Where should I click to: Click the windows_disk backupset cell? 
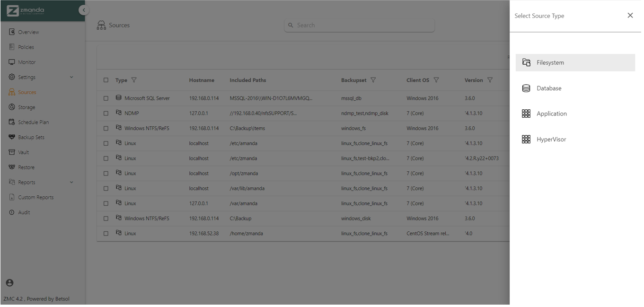pos(356,219)
